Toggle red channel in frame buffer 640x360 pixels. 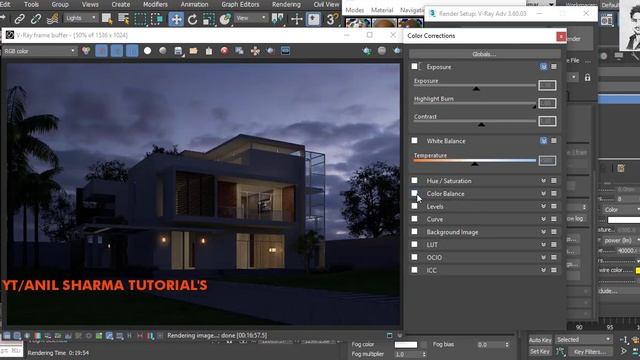pyautogui.click(x=102, y=51)
